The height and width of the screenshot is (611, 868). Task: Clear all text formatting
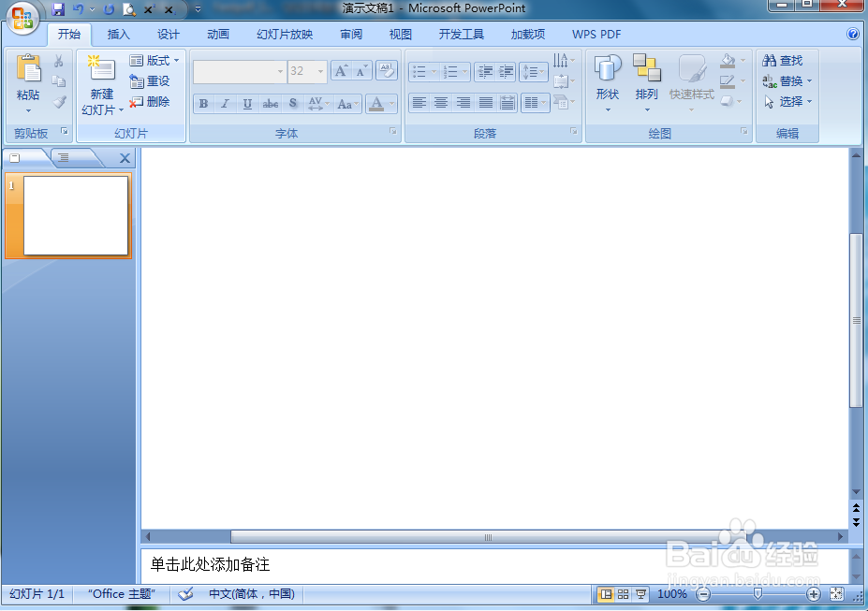[x=387, y=71]
